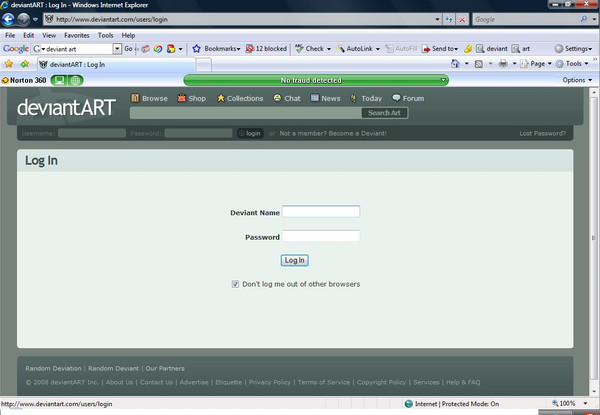The width and height of the screenshot is (600, 415).
Task: Click the new blank tab button
Action: click(204, 65)
